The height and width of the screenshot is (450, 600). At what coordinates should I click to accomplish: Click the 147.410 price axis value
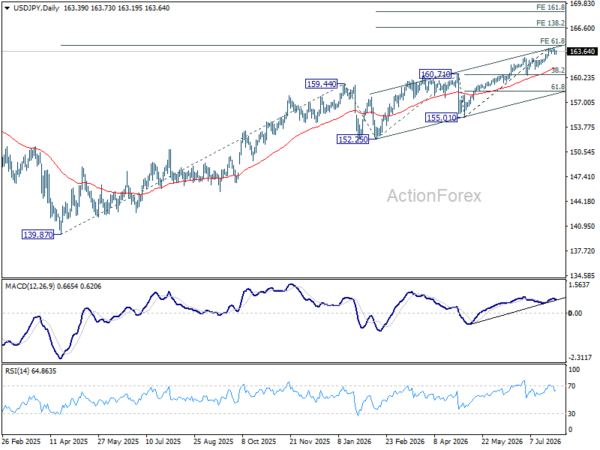[x=582, y=177]
